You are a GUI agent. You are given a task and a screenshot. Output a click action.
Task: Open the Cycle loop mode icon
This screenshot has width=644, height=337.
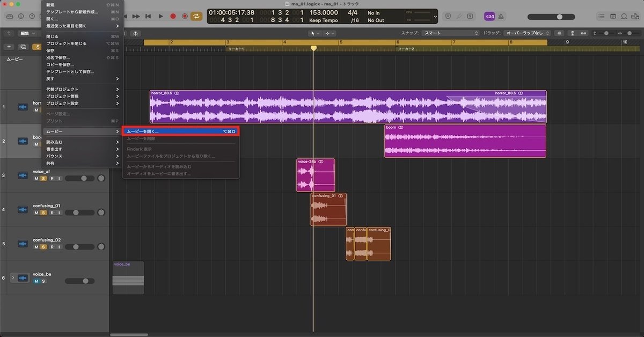point(196,16)
